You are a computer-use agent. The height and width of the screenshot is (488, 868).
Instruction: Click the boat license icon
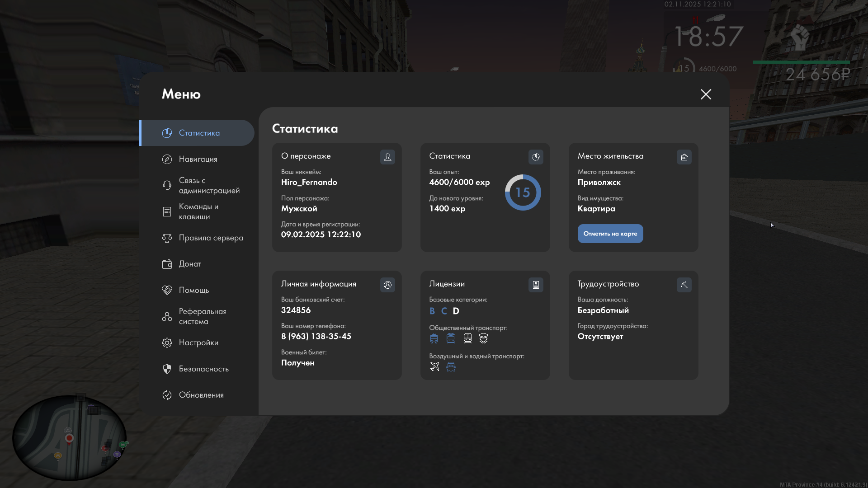coord(451,367)
